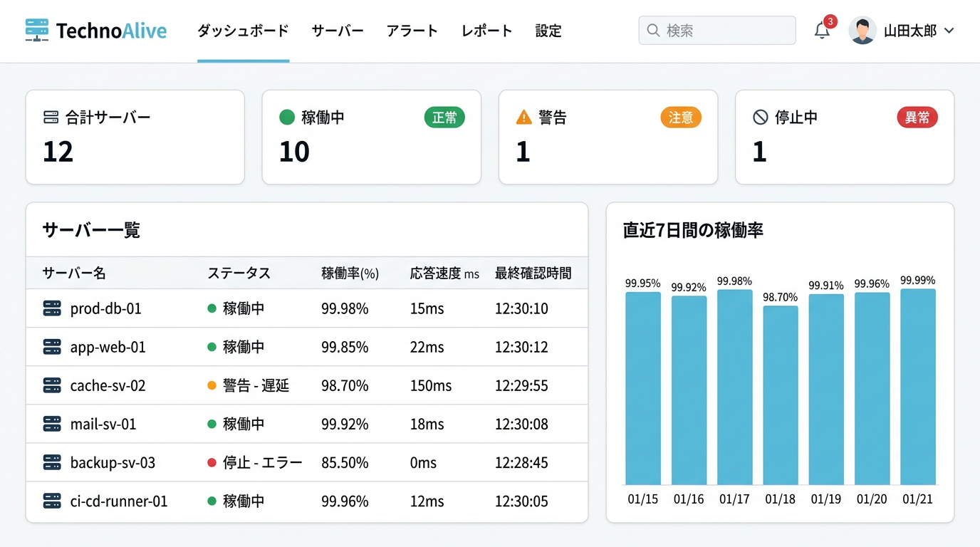Click the server icon beside backup-sv-03
Viewport: 980px width, 547px height.
tap(53, 462)
